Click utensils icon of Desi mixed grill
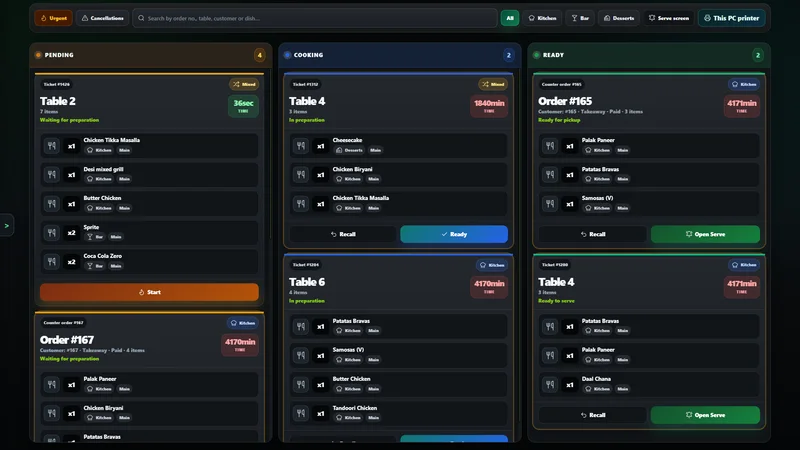 pyautogui.click(x=52, y=174)
